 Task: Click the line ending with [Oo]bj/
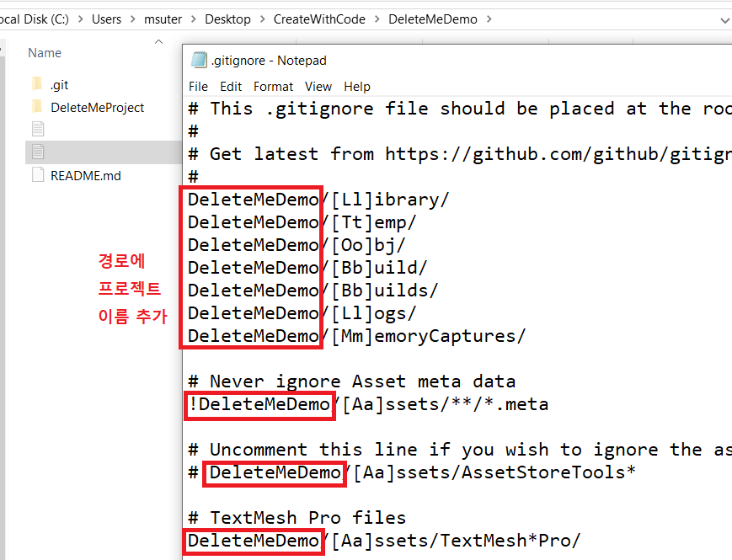[x=296, y=245]
